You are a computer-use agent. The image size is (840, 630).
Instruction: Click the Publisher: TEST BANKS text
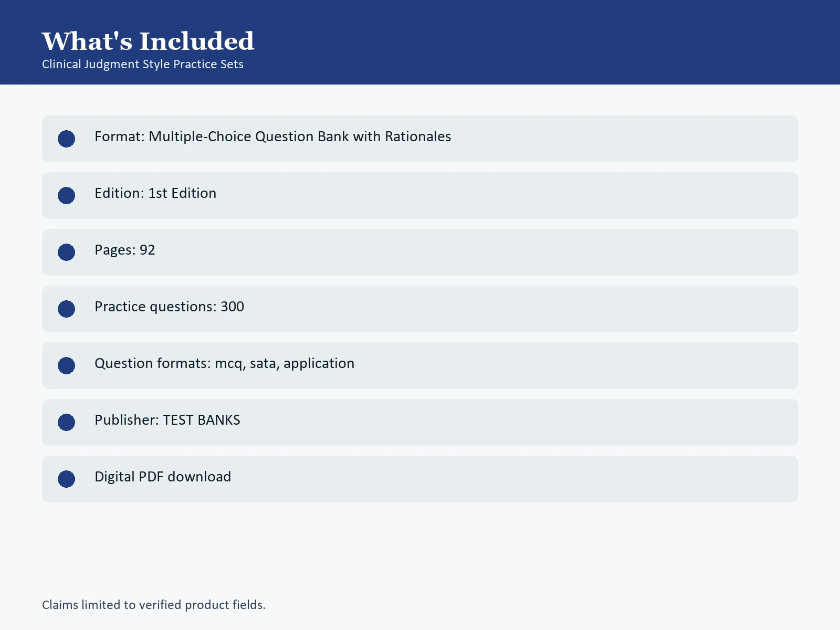click(167, 420)
